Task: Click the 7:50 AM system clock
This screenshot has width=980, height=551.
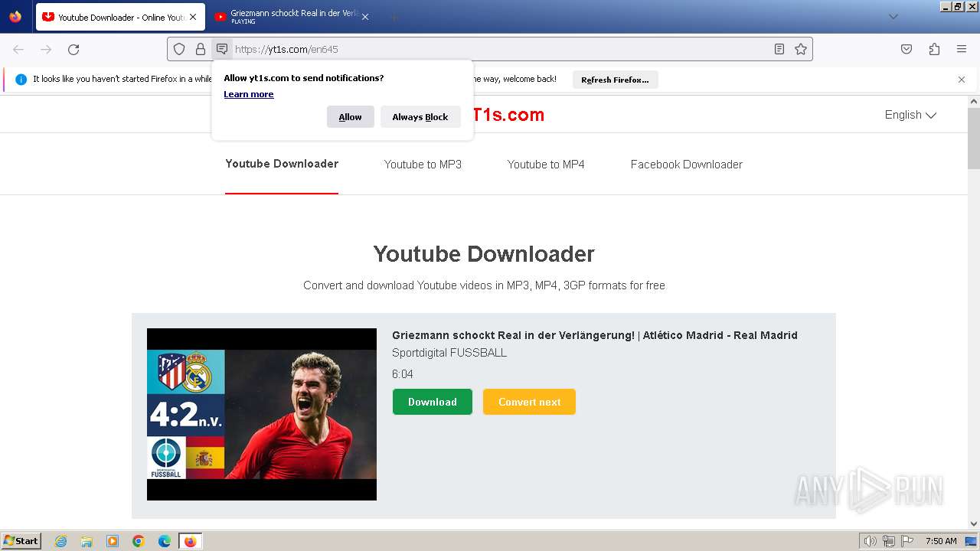Action: [x=941, y=541]
